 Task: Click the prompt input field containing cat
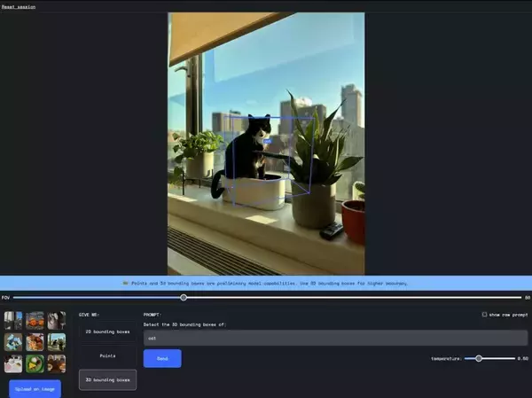click(x=335, y=338)
